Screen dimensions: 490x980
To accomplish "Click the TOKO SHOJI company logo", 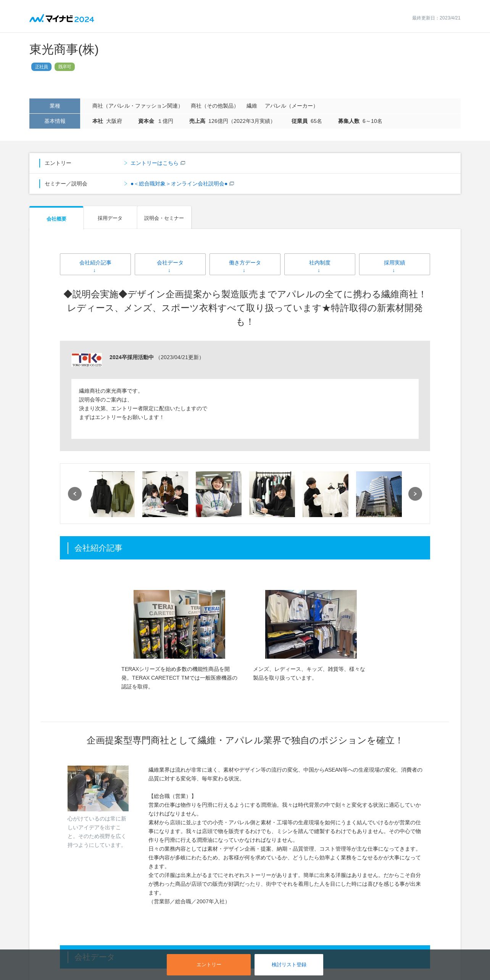I will point(87,359).
